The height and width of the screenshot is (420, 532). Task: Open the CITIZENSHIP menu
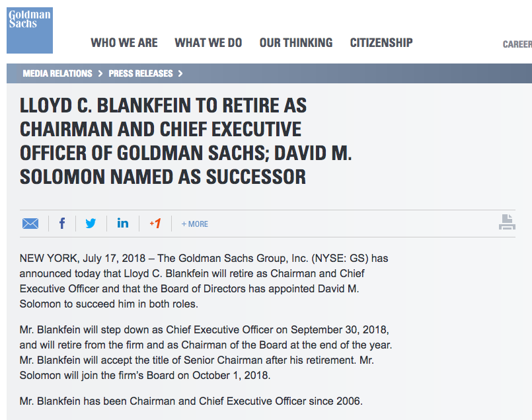[x=381, y=43]
